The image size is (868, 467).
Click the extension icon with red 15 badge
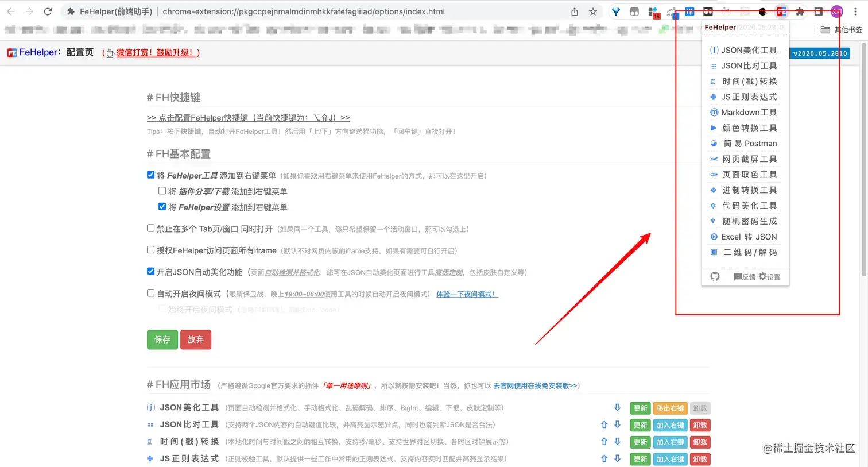(653, 12)
